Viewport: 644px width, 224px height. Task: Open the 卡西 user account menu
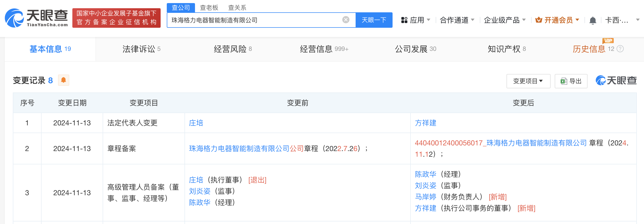click(x=617, y=20)
